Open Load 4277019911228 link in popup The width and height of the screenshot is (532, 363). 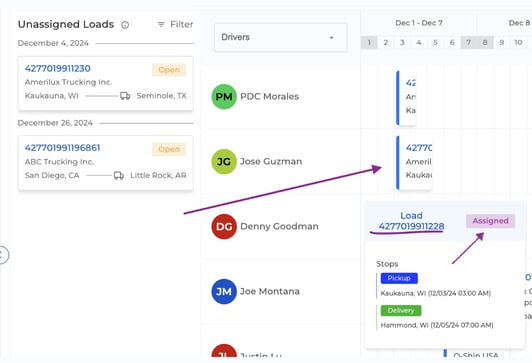[x=411, y=221]
